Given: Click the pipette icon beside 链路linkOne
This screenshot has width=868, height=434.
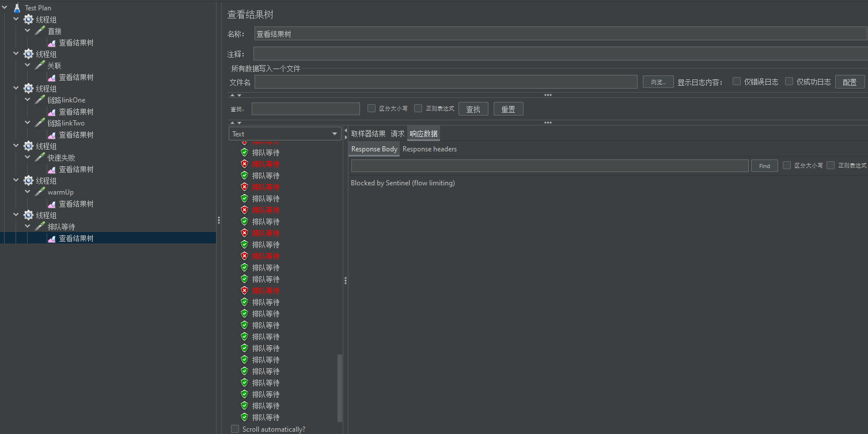Looking at the screenshot, I should pyautogui.click(x=40, y=100).
